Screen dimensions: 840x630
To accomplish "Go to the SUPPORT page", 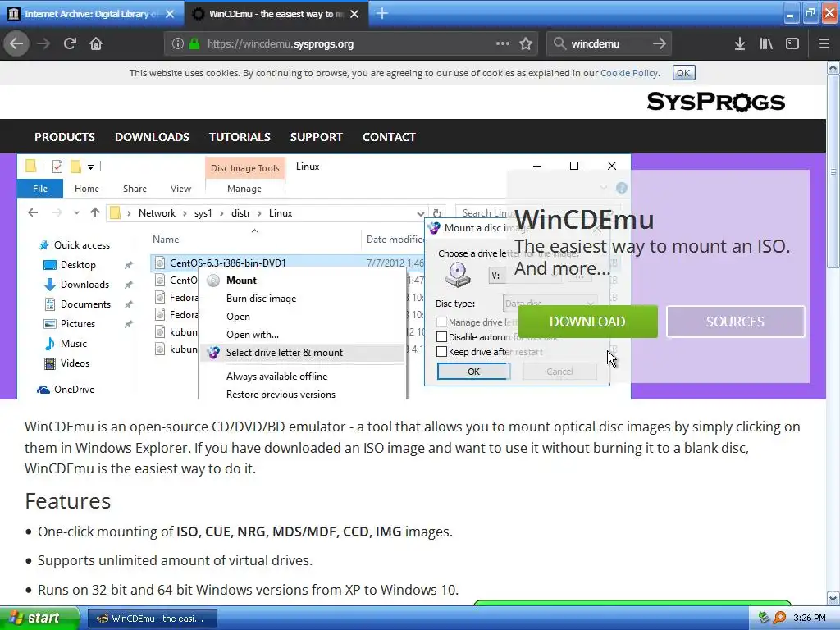I will coord(316,137).
